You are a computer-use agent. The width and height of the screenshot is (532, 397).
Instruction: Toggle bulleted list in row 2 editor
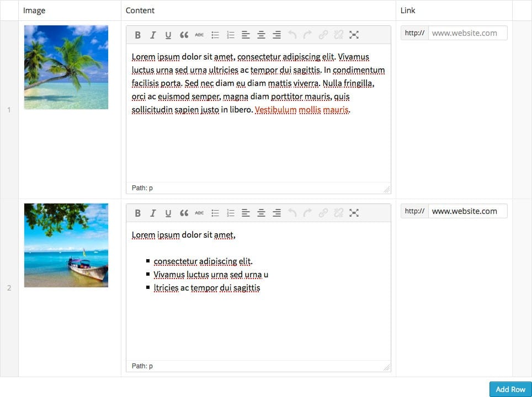215,213
